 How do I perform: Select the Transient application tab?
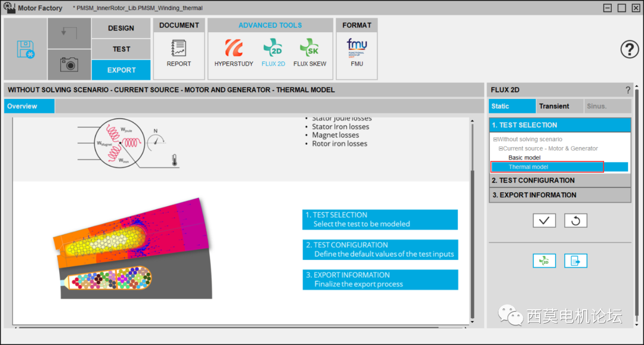coord(560,106)
